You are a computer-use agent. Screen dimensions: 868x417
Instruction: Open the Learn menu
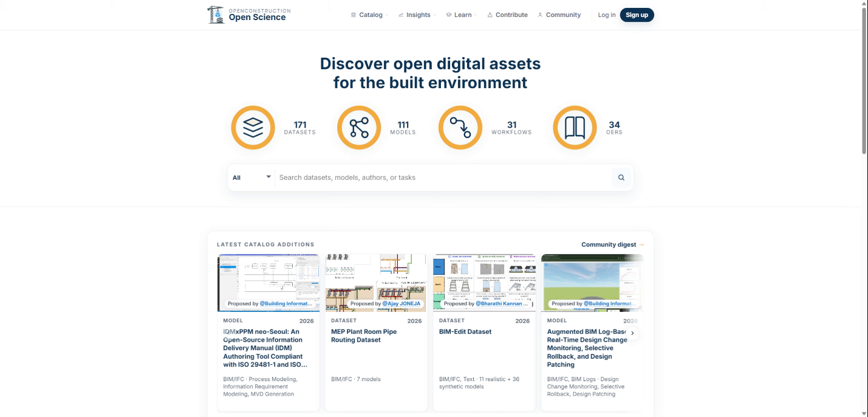[462, 15]
